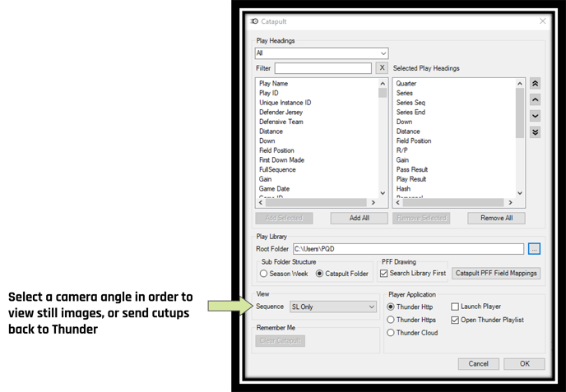Select Distance in Selected Play Headings list
The width and height of the screenshot is (566, 392).
coord(408,131)
